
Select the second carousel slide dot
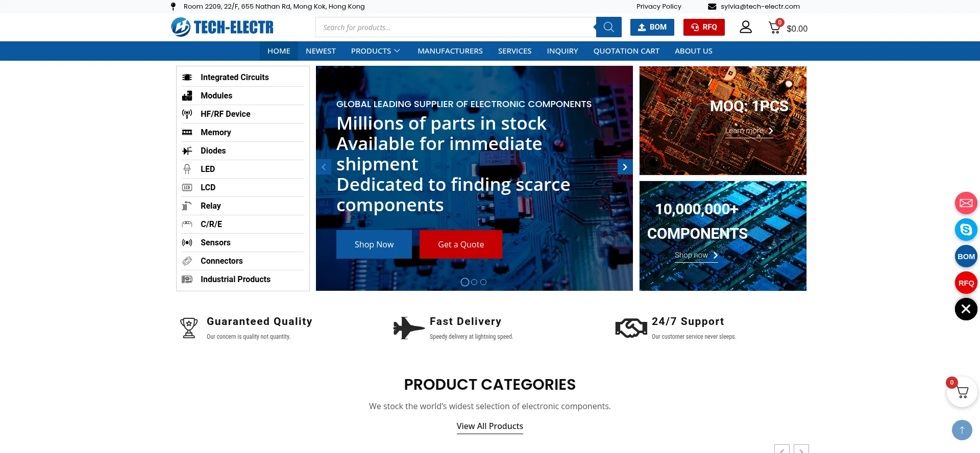(x=474, y=282)
